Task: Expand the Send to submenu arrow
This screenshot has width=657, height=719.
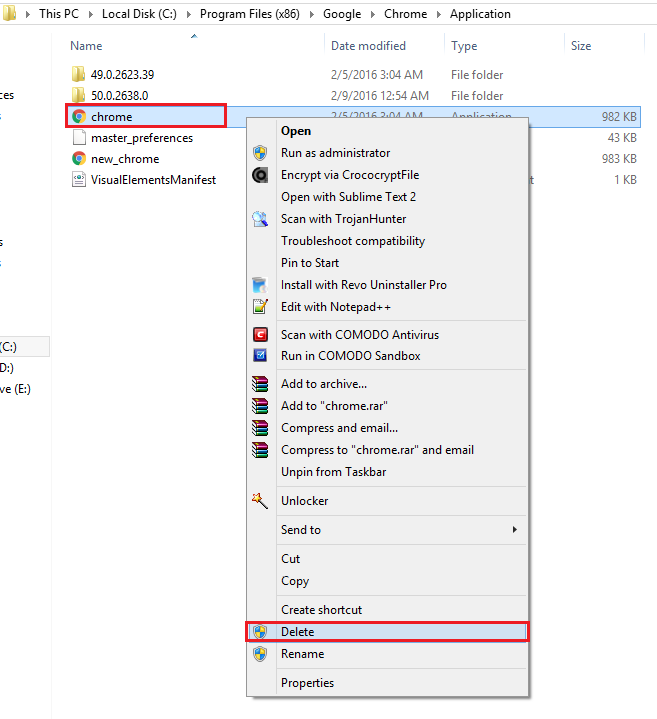Action: (x=515, y=530)
